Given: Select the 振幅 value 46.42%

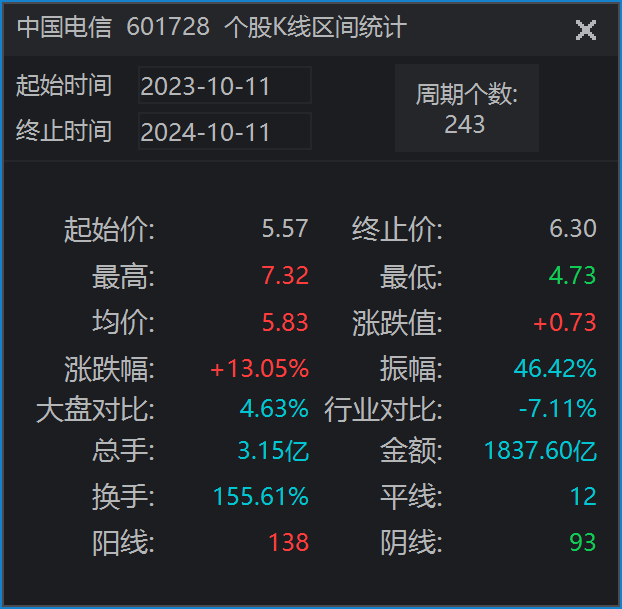Looking at the screenshot, I should pos(555,369).
